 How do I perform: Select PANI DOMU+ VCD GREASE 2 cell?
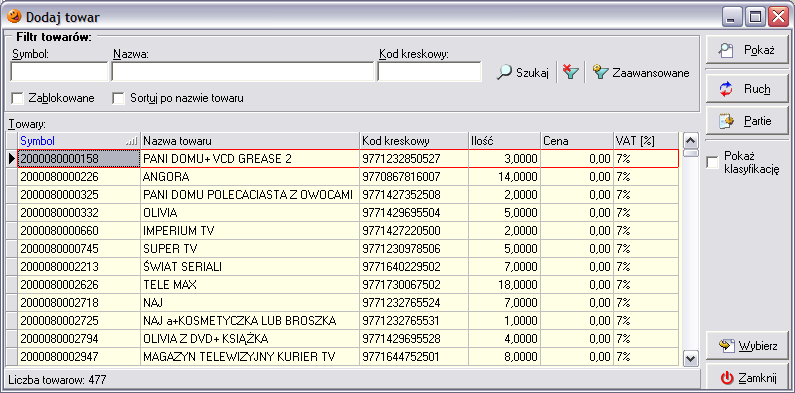250,159
